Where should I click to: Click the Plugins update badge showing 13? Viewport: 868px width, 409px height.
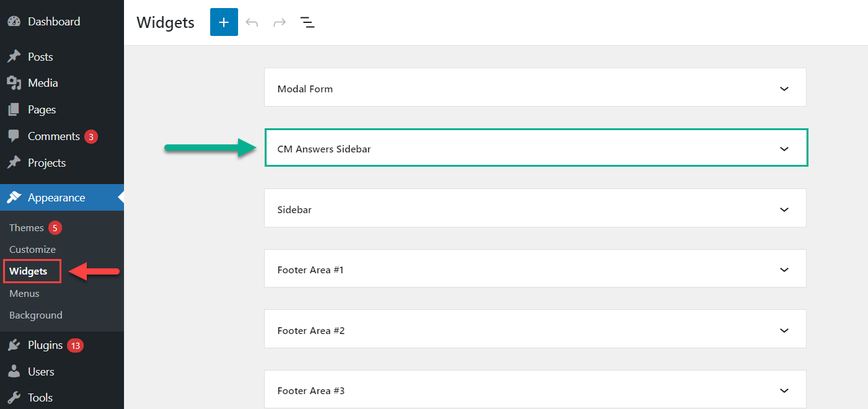tap(76, 346)
